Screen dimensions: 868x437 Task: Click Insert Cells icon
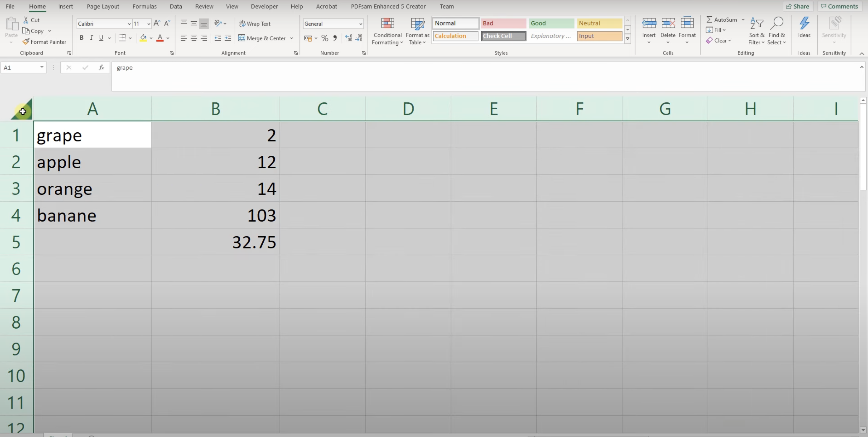[649, 24]
